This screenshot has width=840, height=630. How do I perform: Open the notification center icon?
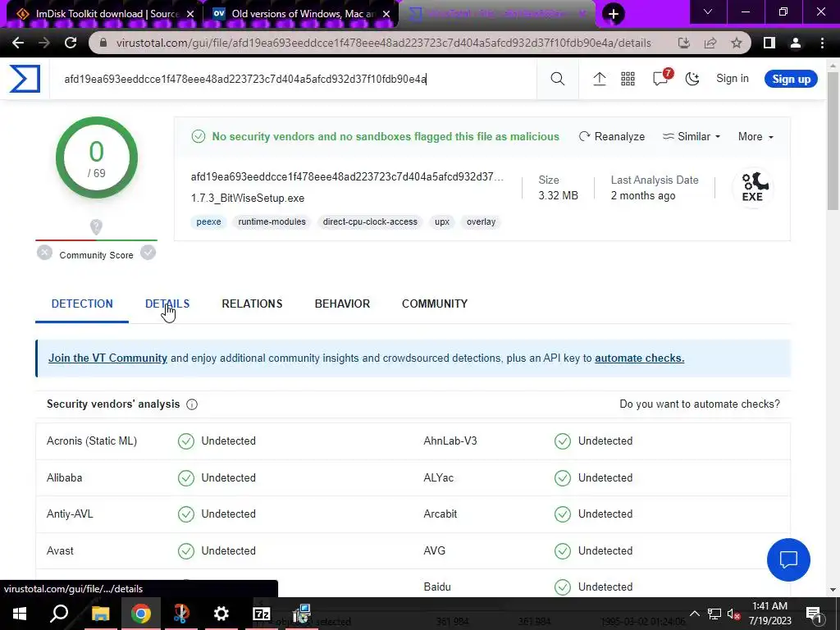[814, 614]
